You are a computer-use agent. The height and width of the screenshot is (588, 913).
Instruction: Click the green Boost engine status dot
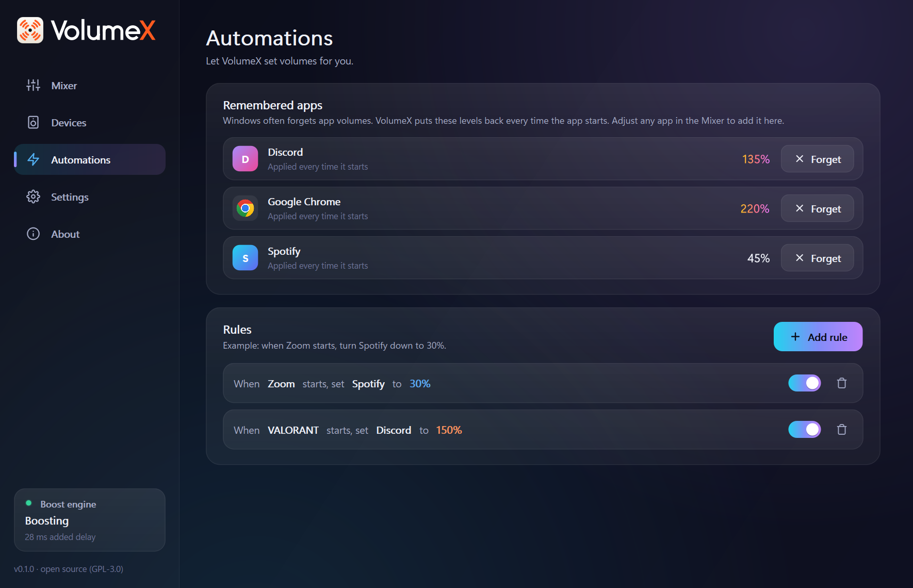point(29,503)
